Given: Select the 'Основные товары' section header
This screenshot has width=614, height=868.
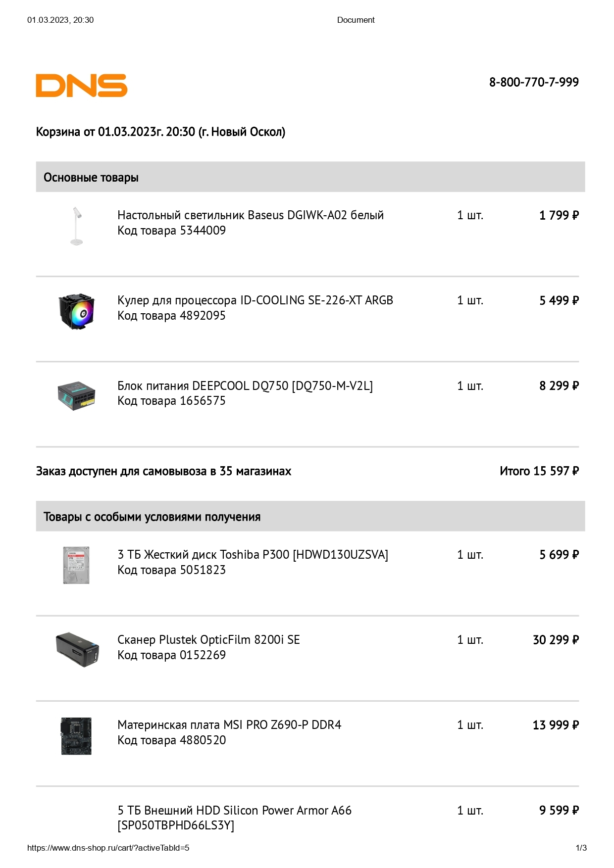Looking at the screenshot, I should 310,177.
